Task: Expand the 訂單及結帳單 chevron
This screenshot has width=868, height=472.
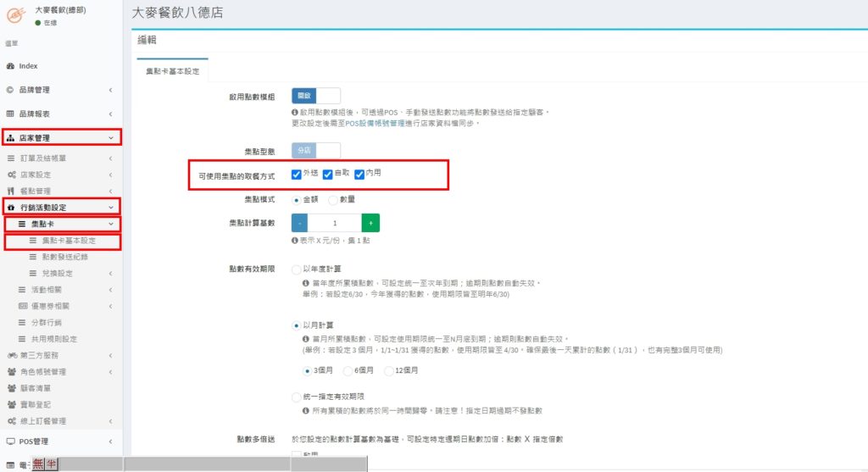Action: pyautogui.click(x=111, y=158)
